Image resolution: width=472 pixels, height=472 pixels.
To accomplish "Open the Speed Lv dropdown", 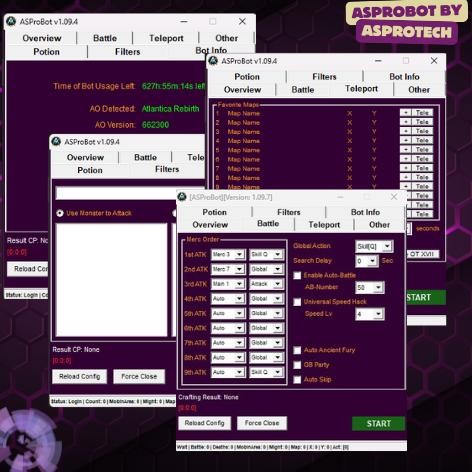I will pyautogui.click(x=370, y=314).
